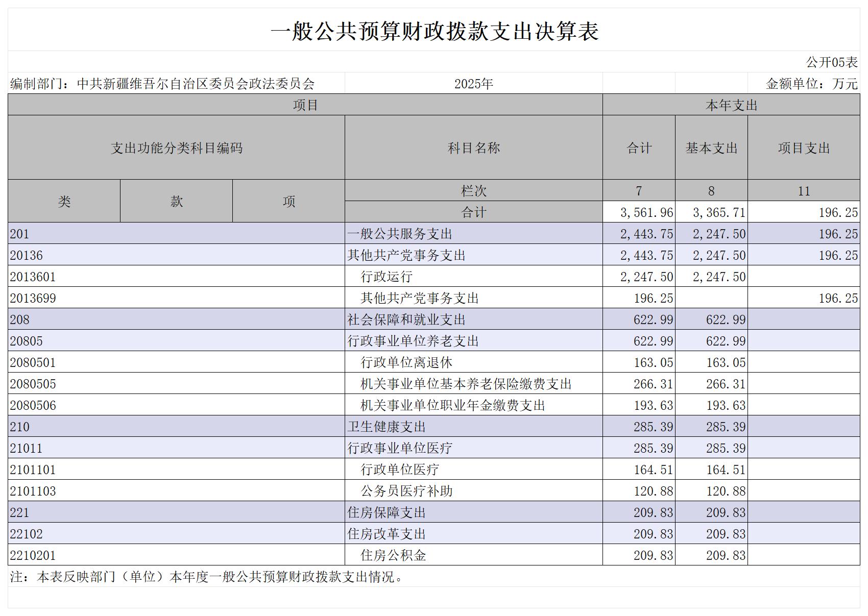Click the 本年支出 header cell
Screen dimensions: 868x616
(731, 105)
